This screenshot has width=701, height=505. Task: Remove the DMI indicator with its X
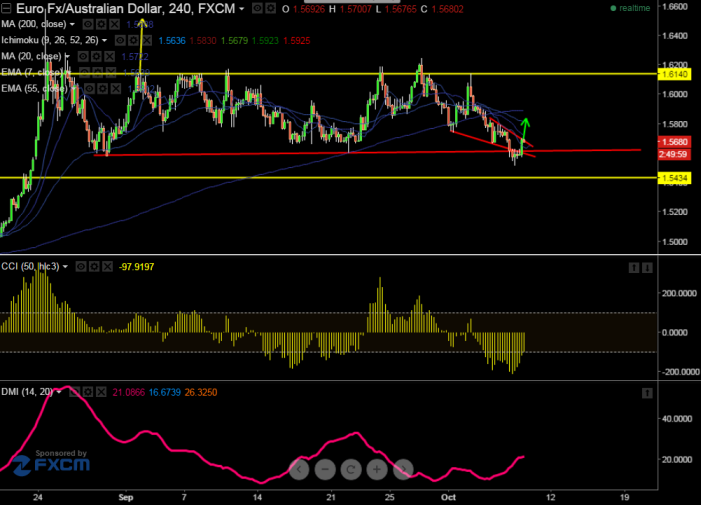coord(101,392)
